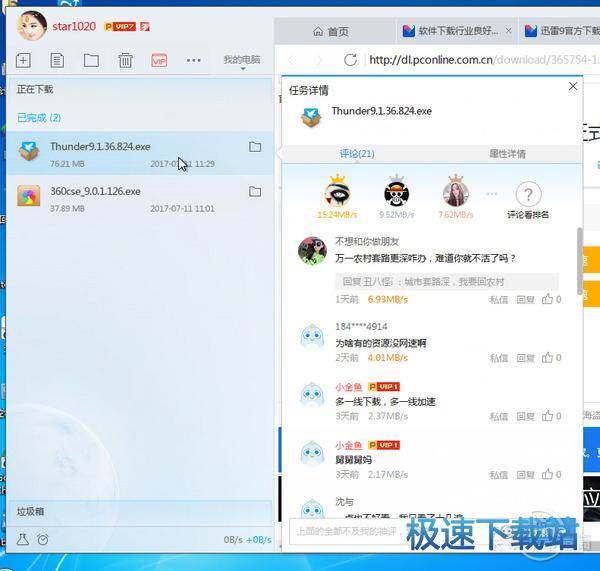Viewport: 600px width, 571px height.
Task: Open the task list document icon
Action: click(57, 60)
